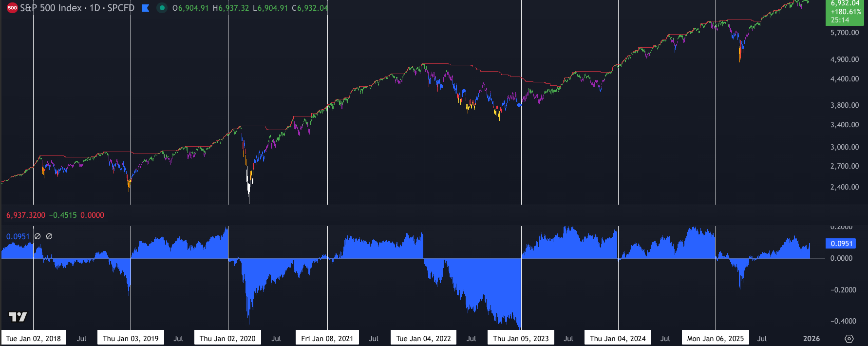Click the high value H6,937.32
Image resolution: width=868 pixels, height=346 pixels.
point(231,8)
